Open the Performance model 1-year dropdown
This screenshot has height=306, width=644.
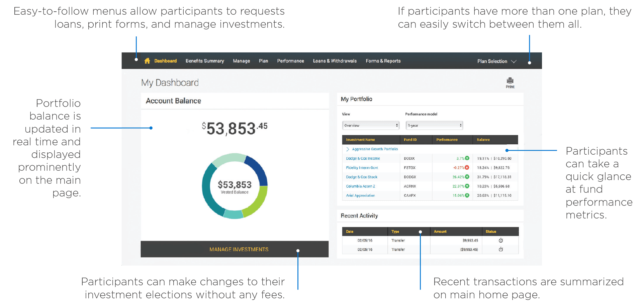click(x=434, y=126)
